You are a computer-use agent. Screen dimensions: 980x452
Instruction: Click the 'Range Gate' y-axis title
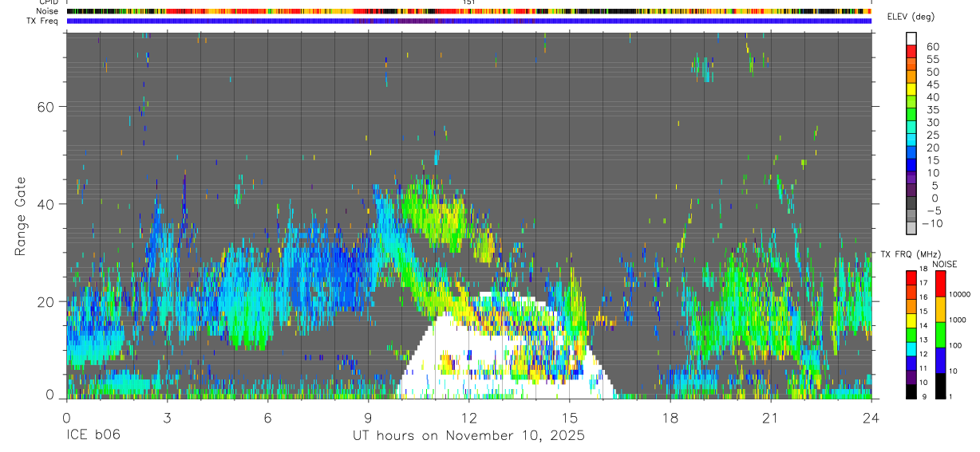click(22, 217)
